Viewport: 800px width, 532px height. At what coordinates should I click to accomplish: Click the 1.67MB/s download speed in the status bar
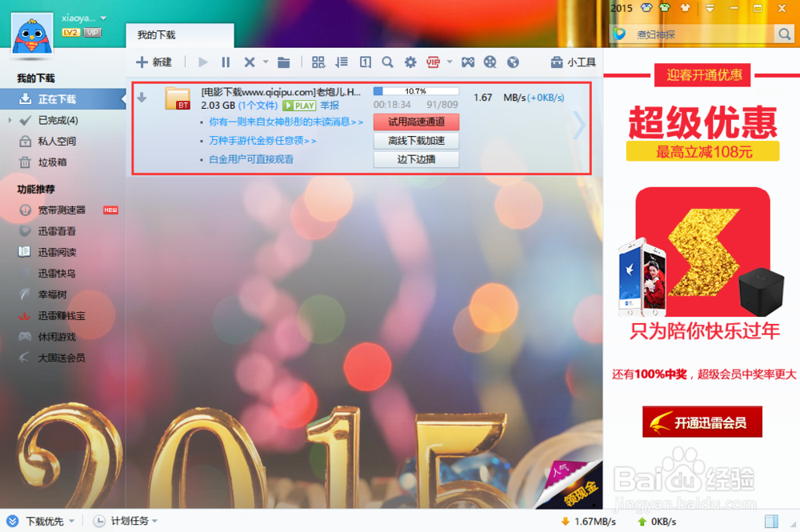coord(588,522)
